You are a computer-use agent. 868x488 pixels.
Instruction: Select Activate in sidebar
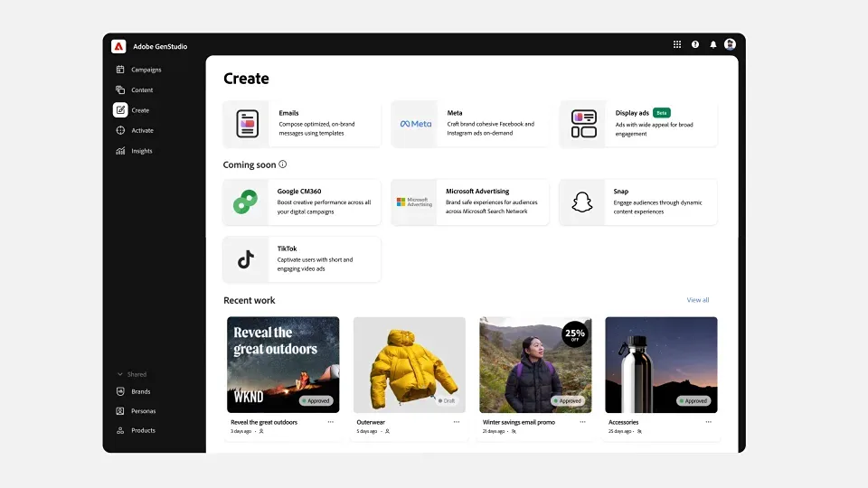point(142,130)
